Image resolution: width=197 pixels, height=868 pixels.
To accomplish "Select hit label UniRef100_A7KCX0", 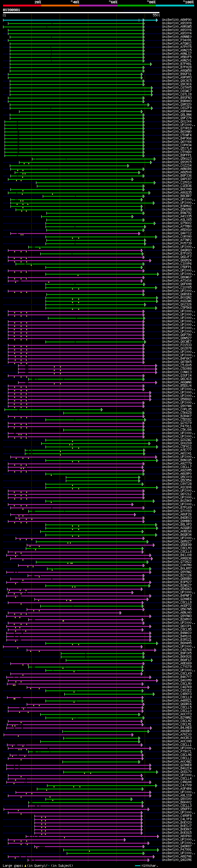I will pyautogui.click(x=177, y=735).
